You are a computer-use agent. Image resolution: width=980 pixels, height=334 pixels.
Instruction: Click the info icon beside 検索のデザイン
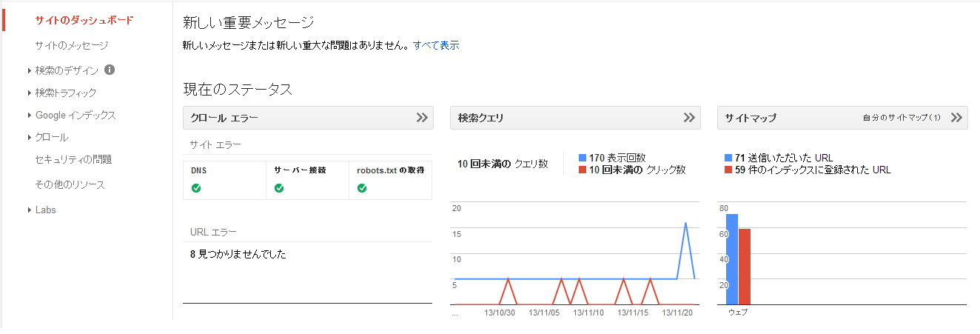click(110, 70)
